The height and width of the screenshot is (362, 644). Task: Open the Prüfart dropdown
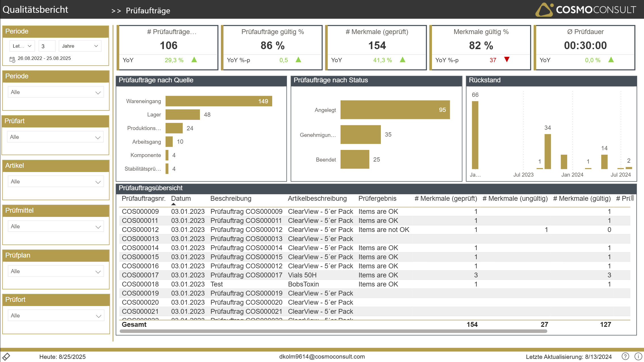point(55,137)
